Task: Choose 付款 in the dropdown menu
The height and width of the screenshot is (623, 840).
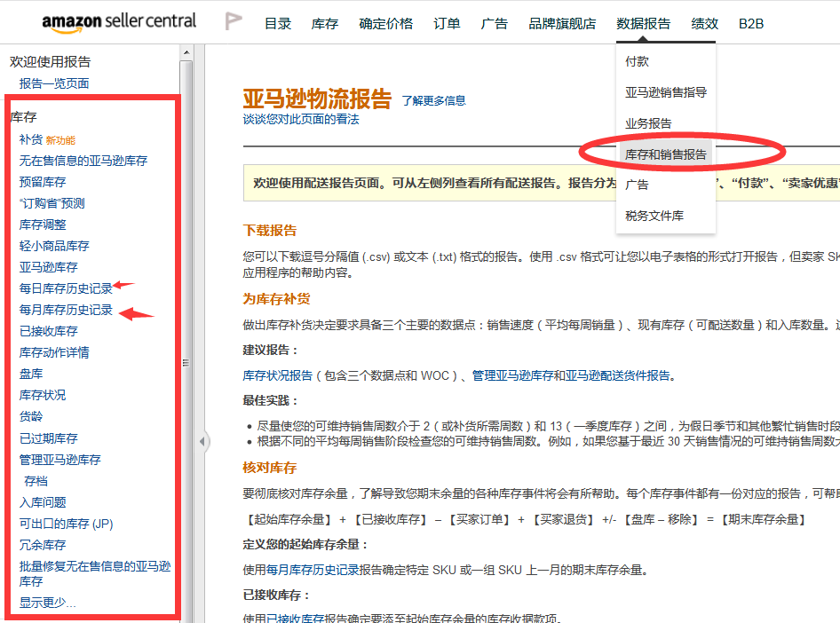Action: [637, 62]
